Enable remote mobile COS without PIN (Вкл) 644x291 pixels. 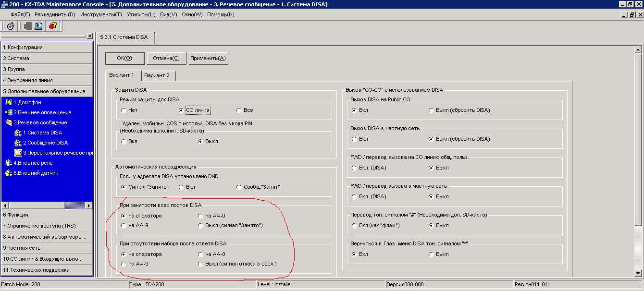(124, 141)
